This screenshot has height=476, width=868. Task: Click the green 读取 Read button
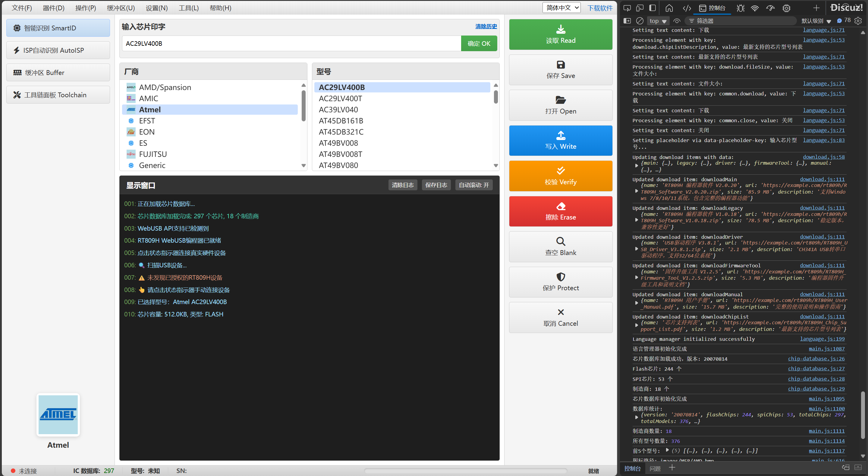[x=560, y=34]
